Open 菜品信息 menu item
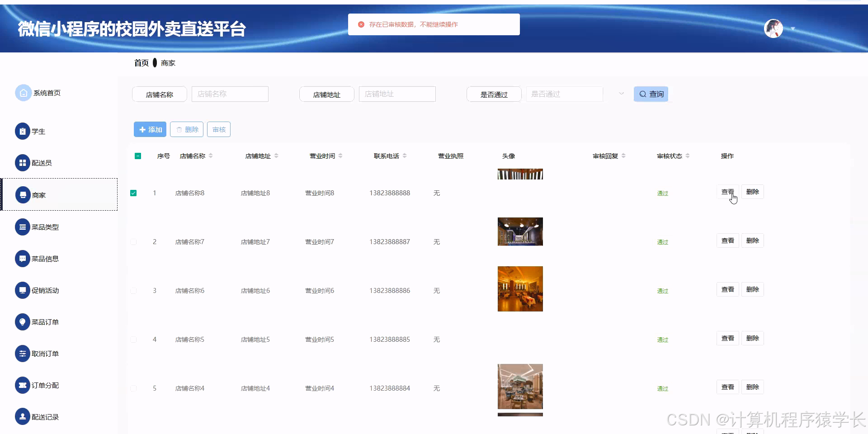868x434 pixels. (45, 259)
